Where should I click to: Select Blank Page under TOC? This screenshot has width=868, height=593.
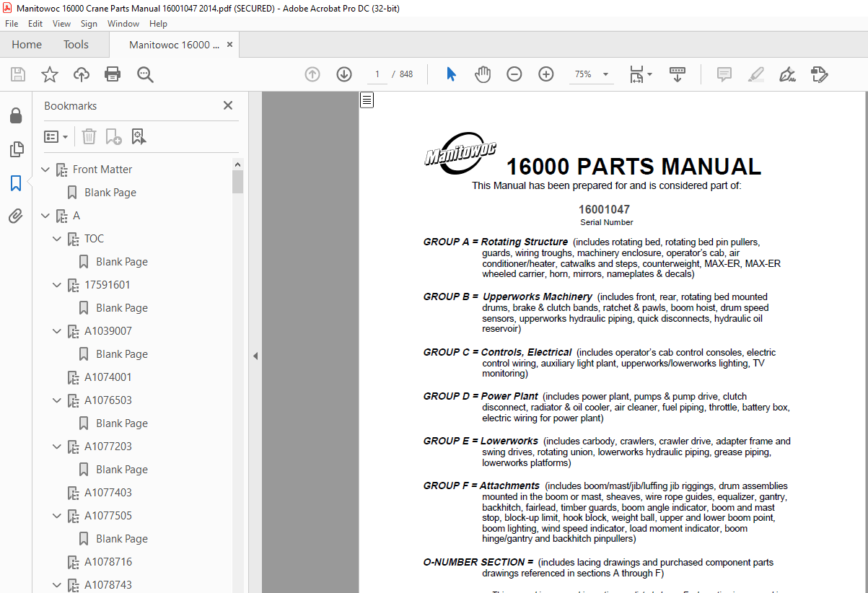point(122,262)
